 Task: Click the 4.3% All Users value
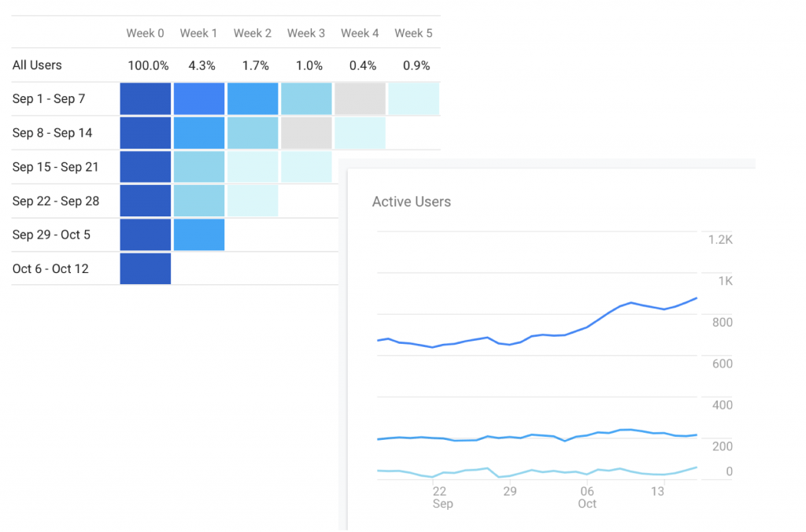coord(201,65)
